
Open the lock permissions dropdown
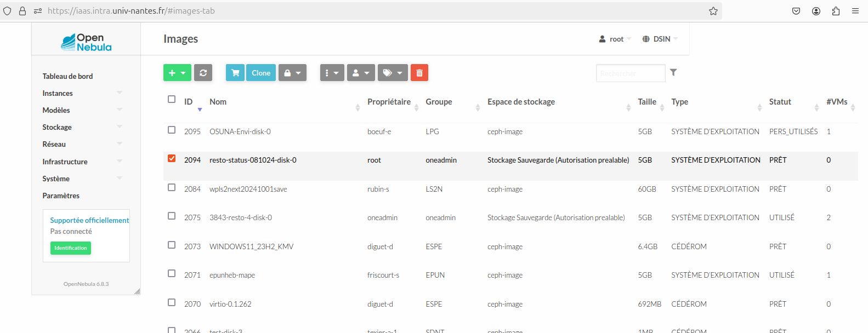tap(292, 73)
